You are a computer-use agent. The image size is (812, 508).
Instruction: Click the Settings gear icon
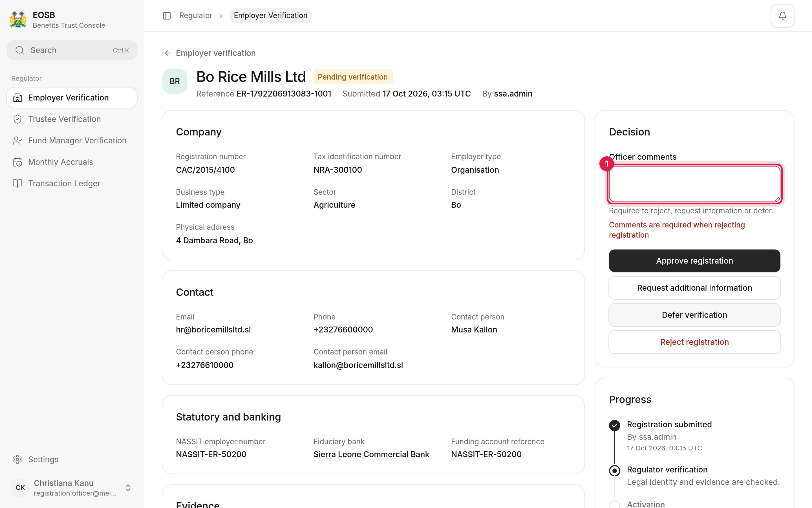point(17,459)
